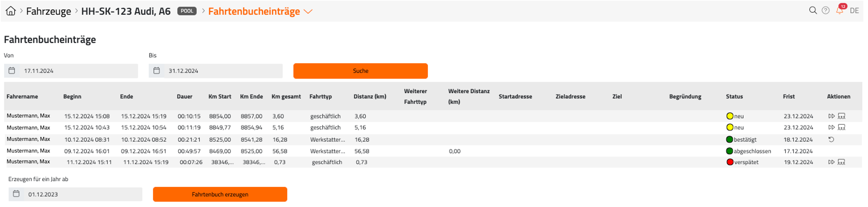This screenshot has height=207, width=868.
Task: Open the search magnifier icon
Action: [813, 10]
